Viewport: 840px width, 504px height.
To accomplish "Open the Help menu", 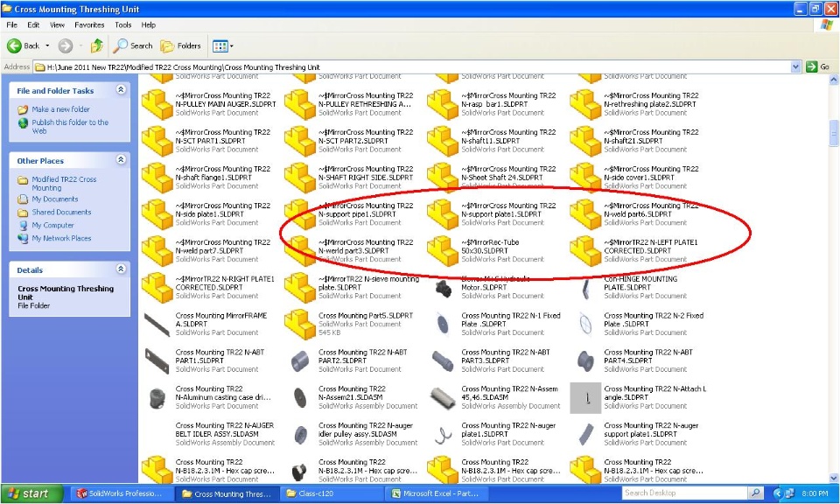I will click(149, 24).
